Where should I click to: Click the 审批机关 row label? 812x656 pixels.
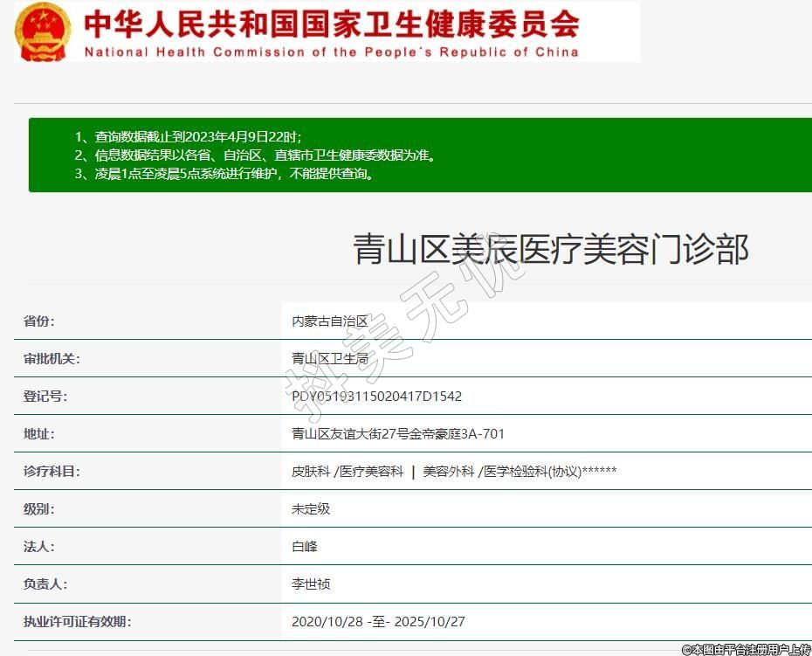[x=52, y=359]
